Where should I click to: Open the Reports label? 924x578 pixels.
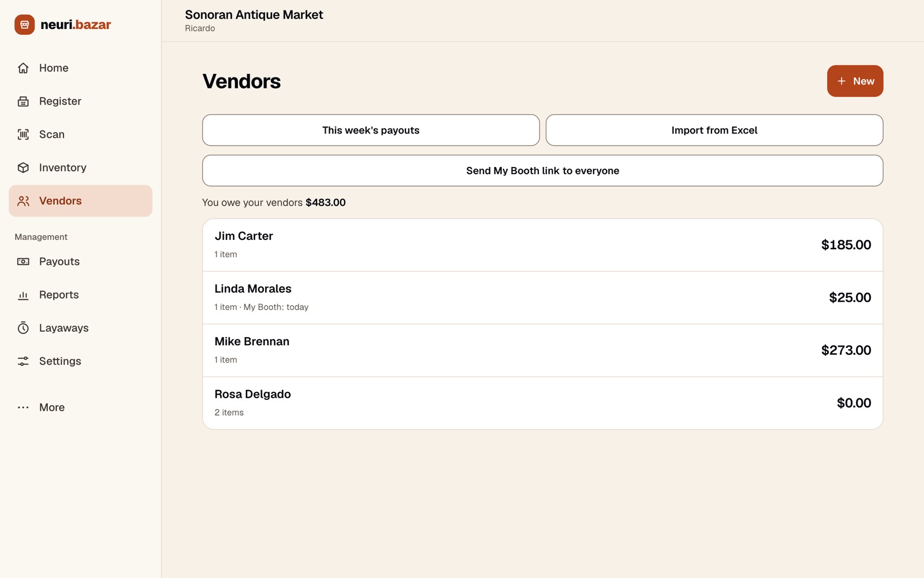click(x=59, y=295)
